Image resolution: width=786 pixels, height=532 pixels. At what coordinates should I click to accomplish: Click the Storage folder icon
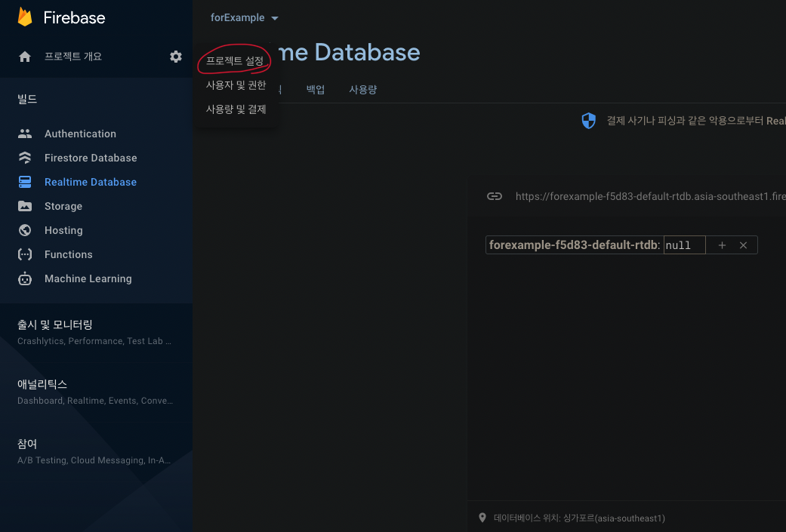[x=25, y=206]
